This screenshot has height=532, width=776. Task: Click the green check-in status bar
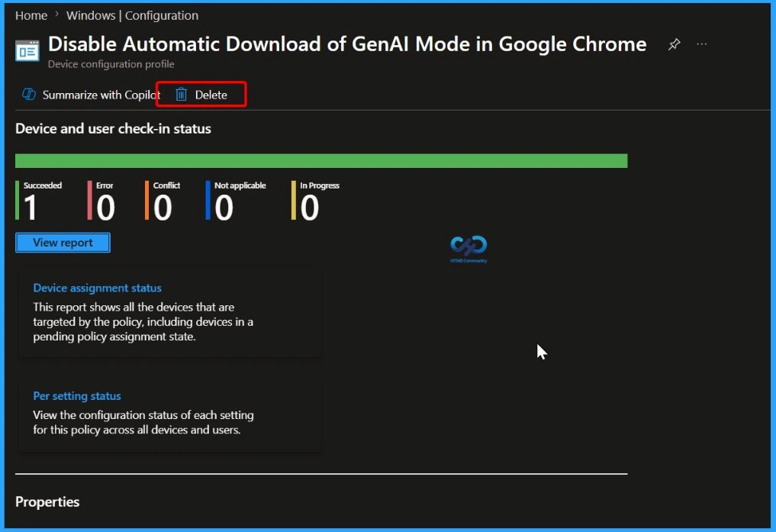[x=321, y=161]
